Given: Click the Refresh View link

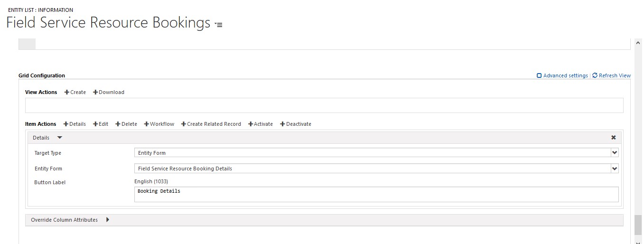Looking at the screenshot, I should point(612,75).
